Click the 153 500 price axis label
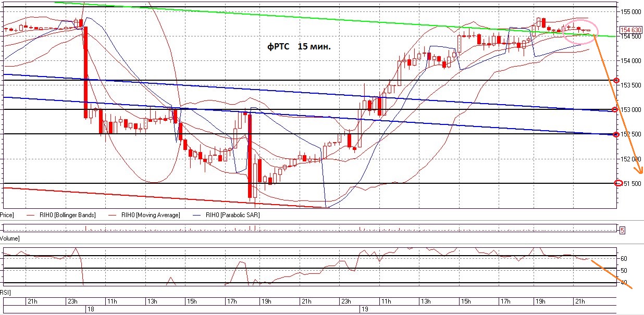Viewport: 644px width, 315px height. click(631, 85)
